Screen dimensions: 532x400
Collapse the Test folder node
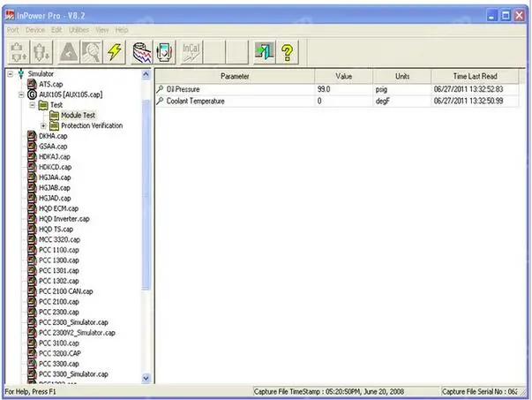pyautogui.click(x=33, y=105)
